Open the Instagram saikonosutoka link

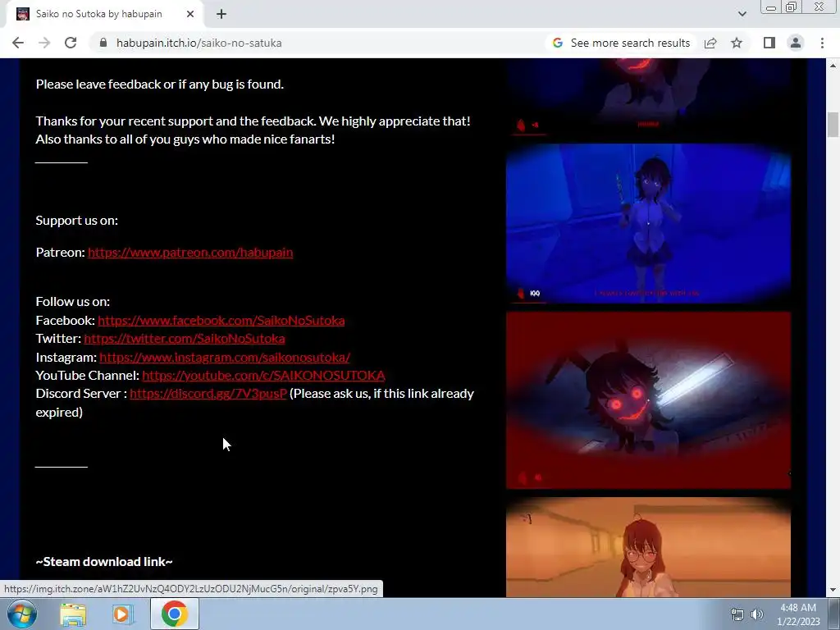225,358
